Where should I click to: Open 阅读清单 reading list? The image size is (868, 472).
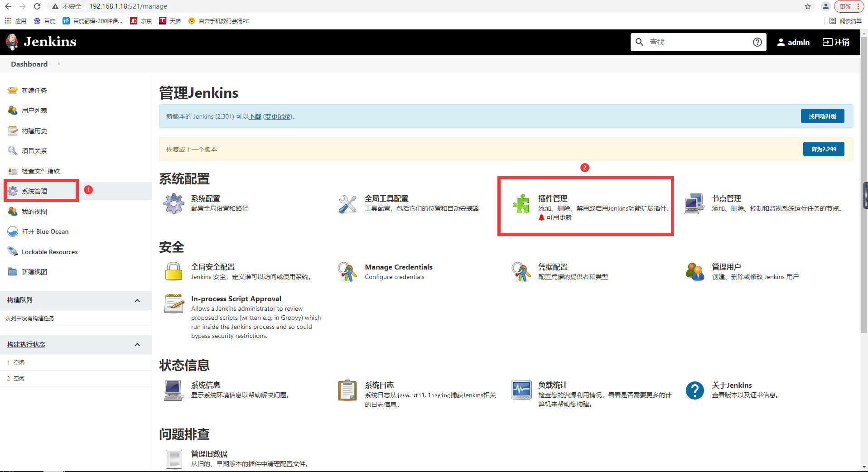[845, 21]
